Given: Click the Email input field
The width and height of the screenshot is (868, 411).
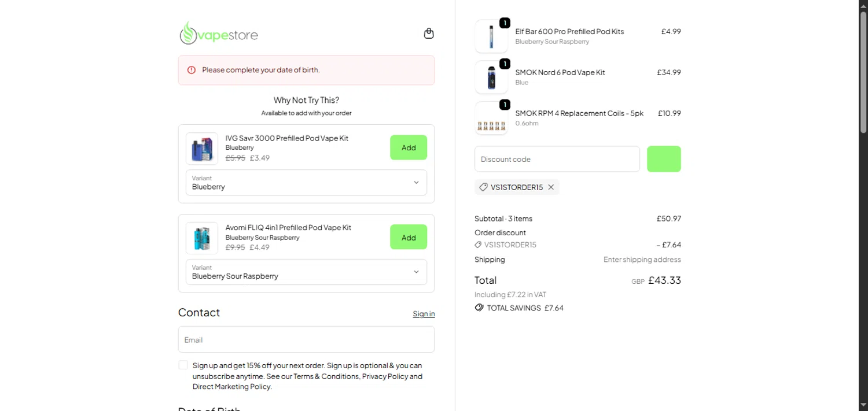Looking at the screenshot, I should pos(306,339).
